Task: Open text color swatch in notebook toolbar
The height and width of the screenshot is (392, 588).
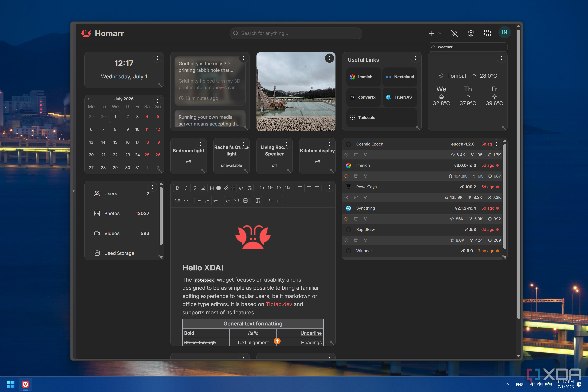Action: pos(218,188)
